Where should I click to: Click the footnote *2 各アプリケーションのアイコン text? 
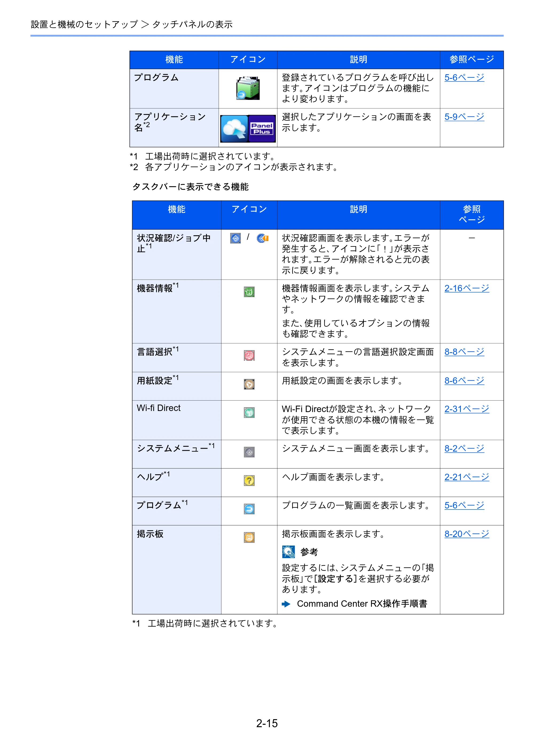coord(234,167)
